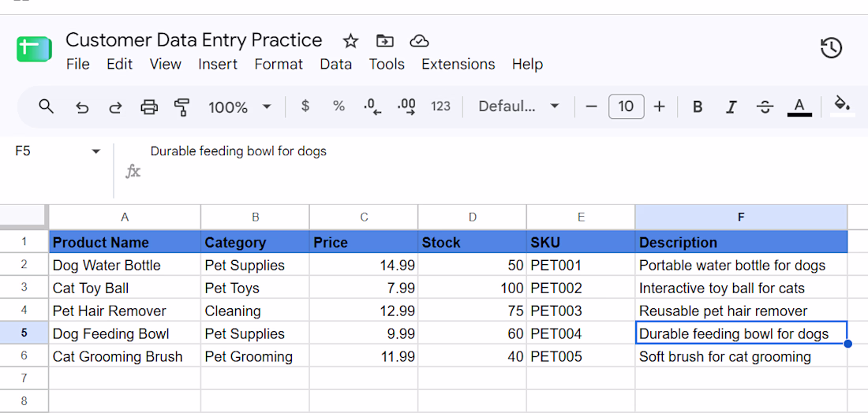The image size is (868, 413).
Task: Increase decimal places
Action: pos(407,106)
